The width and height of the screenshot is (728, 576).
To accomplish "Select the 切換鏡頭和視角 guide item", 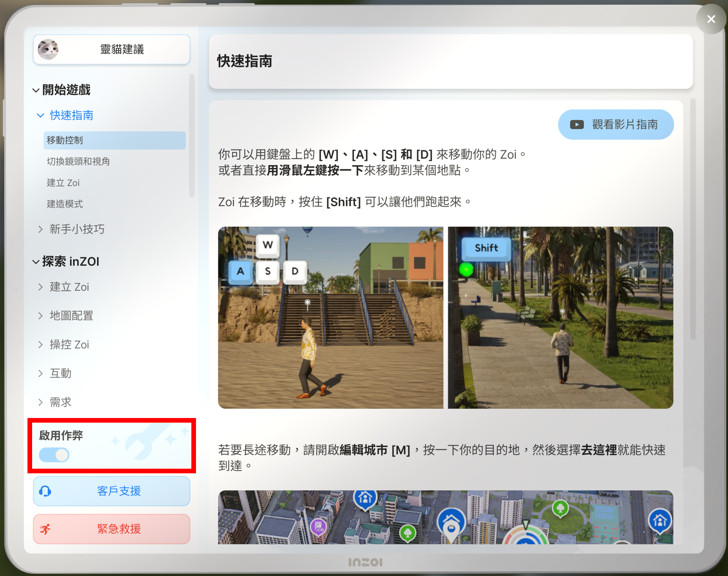I will pos(78,162).
